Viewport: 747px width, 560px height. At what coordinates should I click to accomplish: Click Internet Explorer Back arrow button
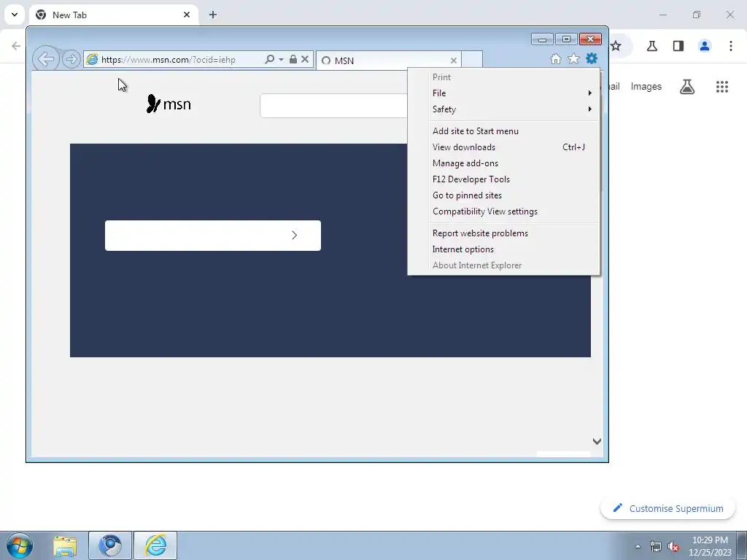click(x=46, y=59)
